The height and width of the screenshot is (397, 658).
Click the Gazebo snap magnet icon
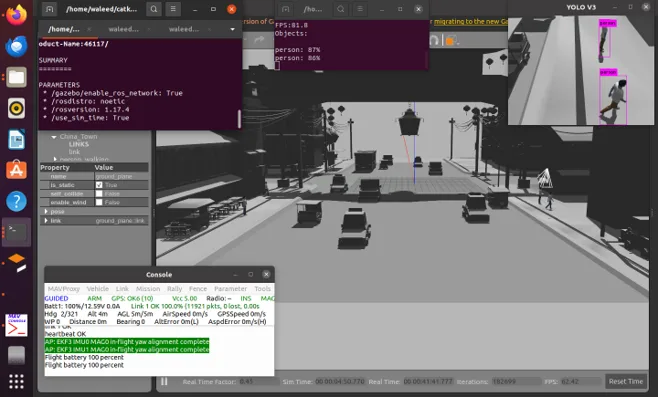[x=434, y=40]
